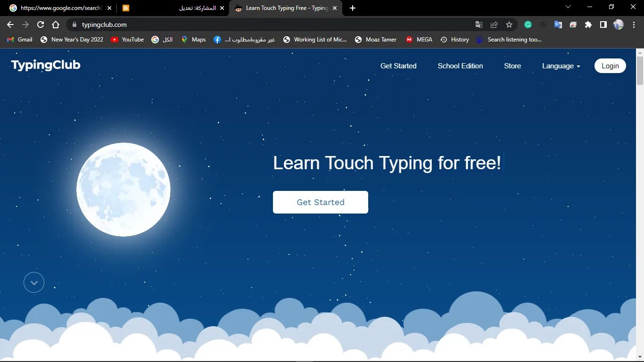Open the Grammarly extension
Image resolution: width=644 pixels, height=362 pixels.
click(x=528, y=25)
